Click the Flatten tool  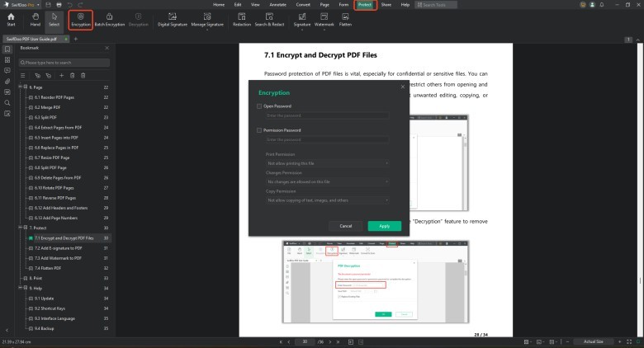[345, 19]
